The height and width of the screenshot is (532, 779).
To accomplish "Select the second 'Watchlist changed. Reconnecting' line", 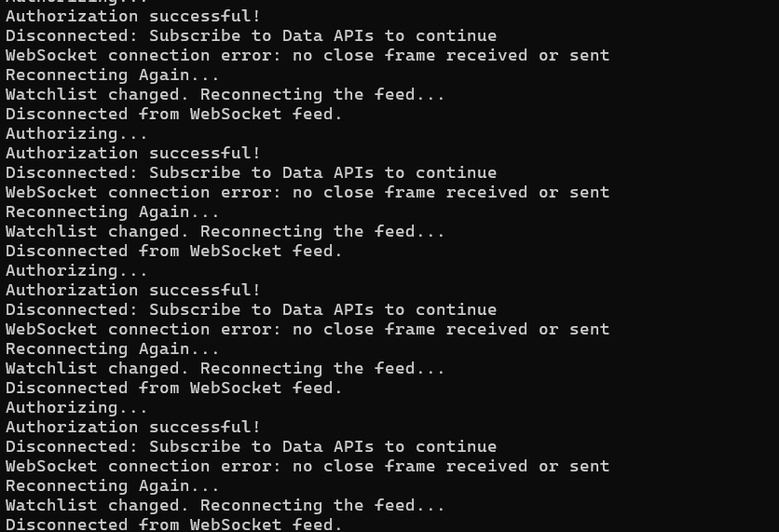I will click(225, 231).
